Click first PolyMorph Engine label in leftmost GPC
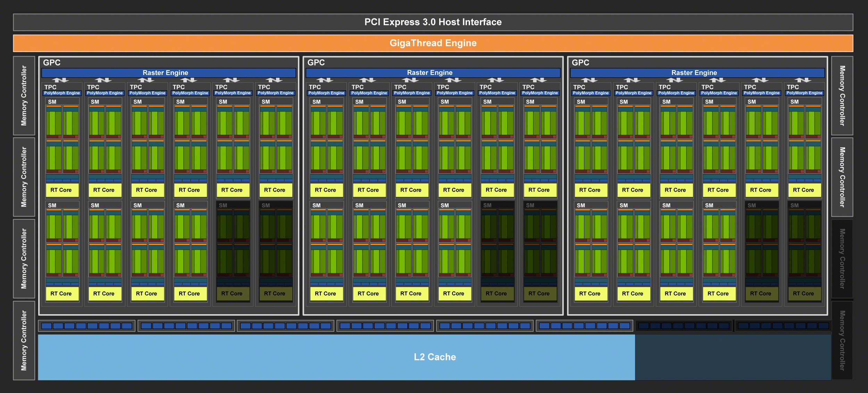 click(x=62, y=93)
